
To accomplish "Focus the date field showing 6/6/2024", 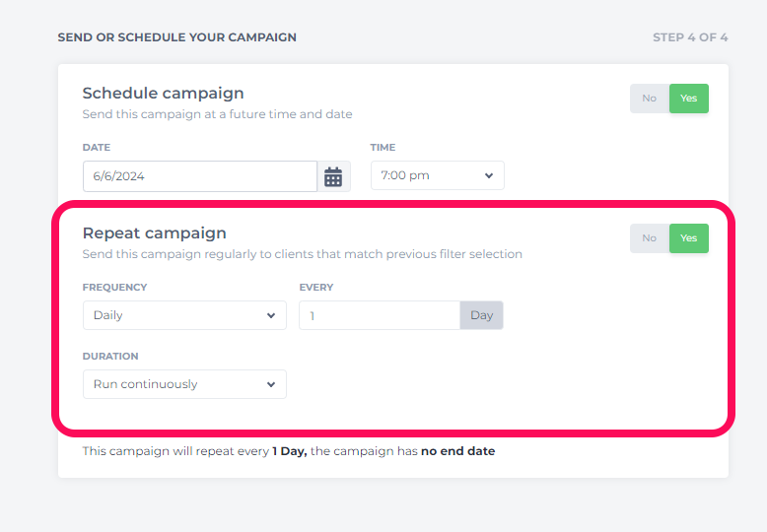I will [x=200, y=176].
